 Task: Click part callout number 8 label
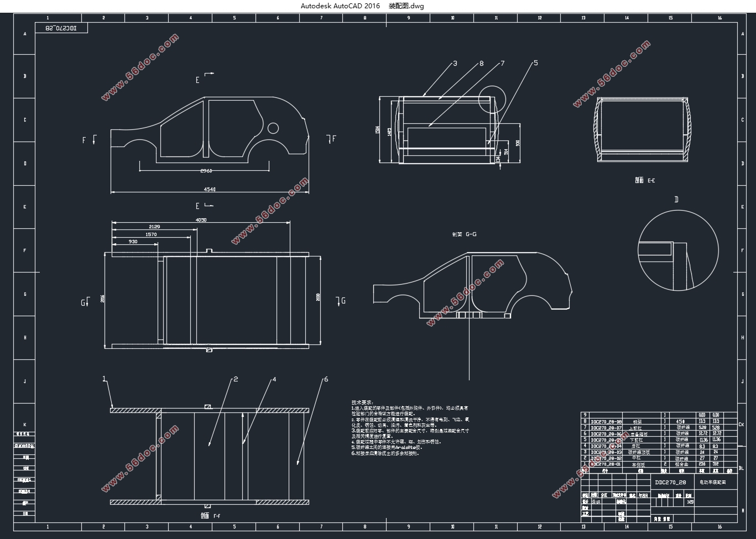(481, 64)
